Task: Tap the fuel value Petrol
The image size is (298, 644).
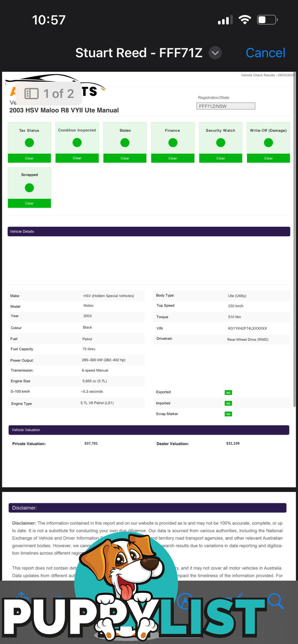Action: click(87, 339)
